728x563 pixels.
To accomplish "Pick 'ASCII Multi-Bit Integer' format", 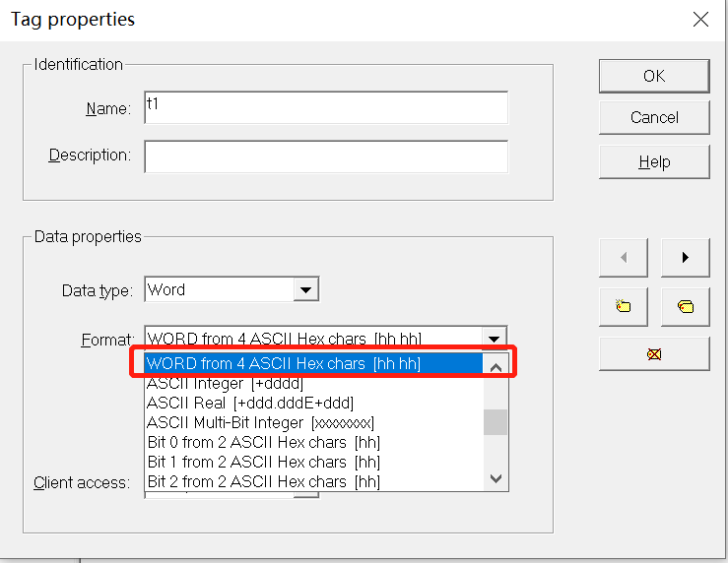I will pyautogui.click(x=260, y=423).
